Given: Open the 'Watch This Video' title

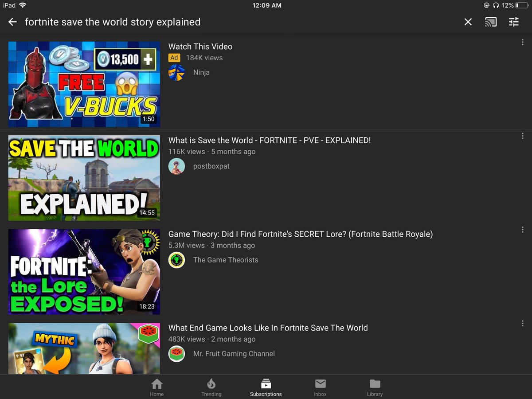Looking at the screenshot, I should [x=200, y=47].
